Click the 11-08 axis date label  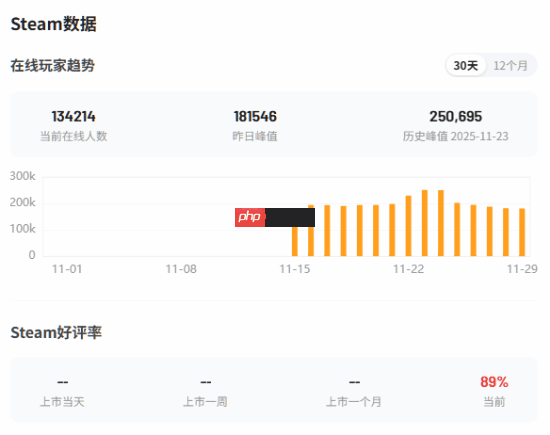(x=181, y=269)
